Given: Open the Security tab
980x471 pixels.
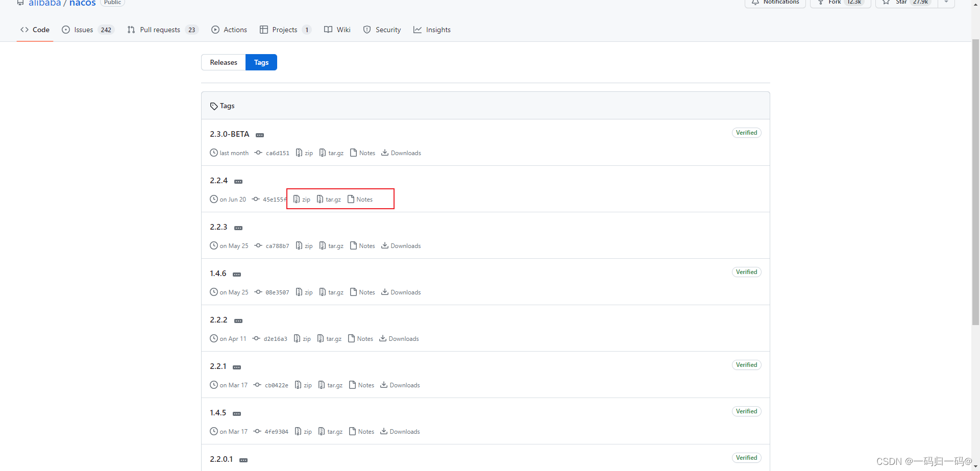Looking at the screenshot, I should click(382, 30).
